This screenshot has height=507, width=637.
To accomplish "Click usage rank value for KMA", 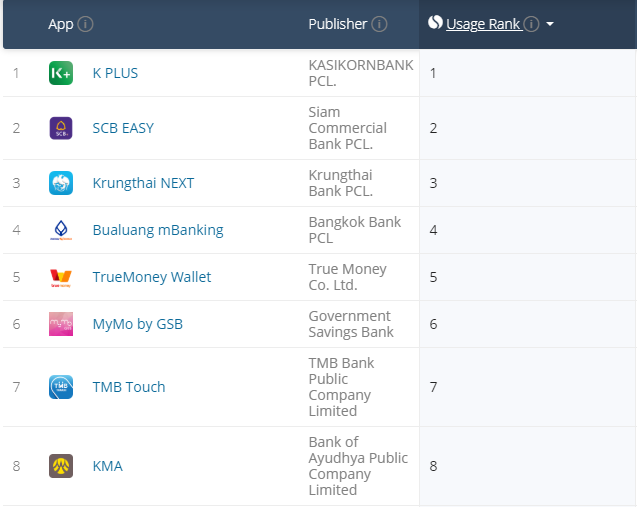I will pos(433,466).
